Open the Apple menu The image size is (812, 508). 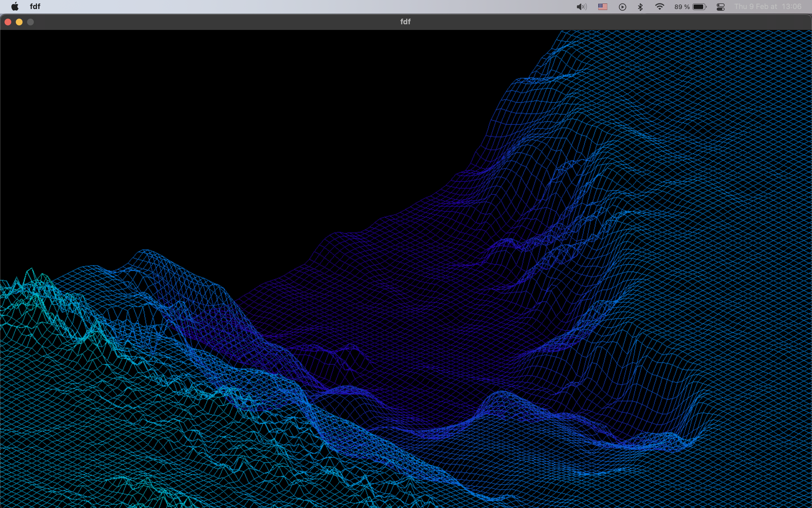[x=15, y=6]
